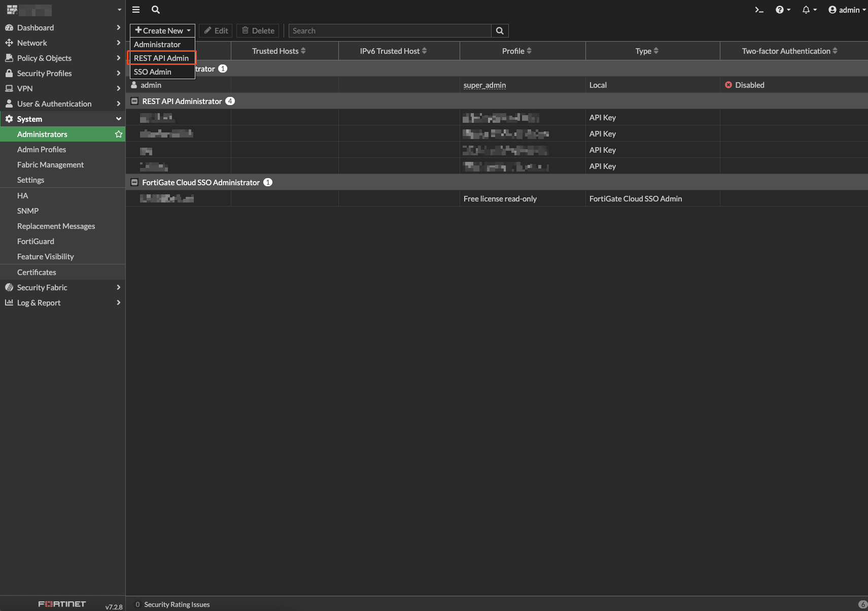Toggle the favorite star on Administrators
The width and height of the screenshot is (868, 611).
[x=118, y=134]
